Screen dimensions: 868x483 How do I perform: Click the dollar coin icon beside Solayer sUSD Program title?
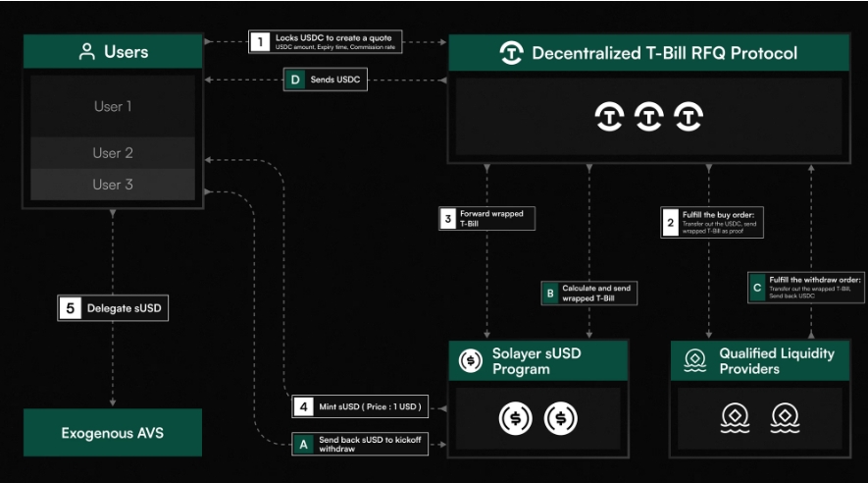[x=471, y=361]
